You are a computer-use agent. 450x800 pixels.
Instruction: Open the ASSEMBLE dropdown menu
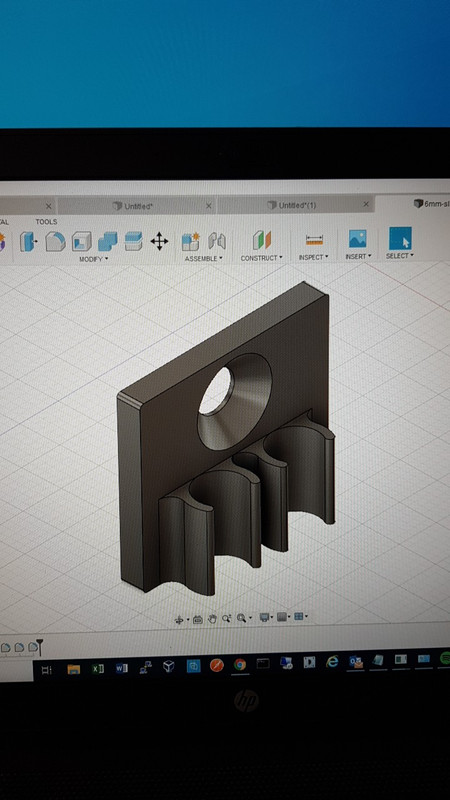[x=204, y=259]
